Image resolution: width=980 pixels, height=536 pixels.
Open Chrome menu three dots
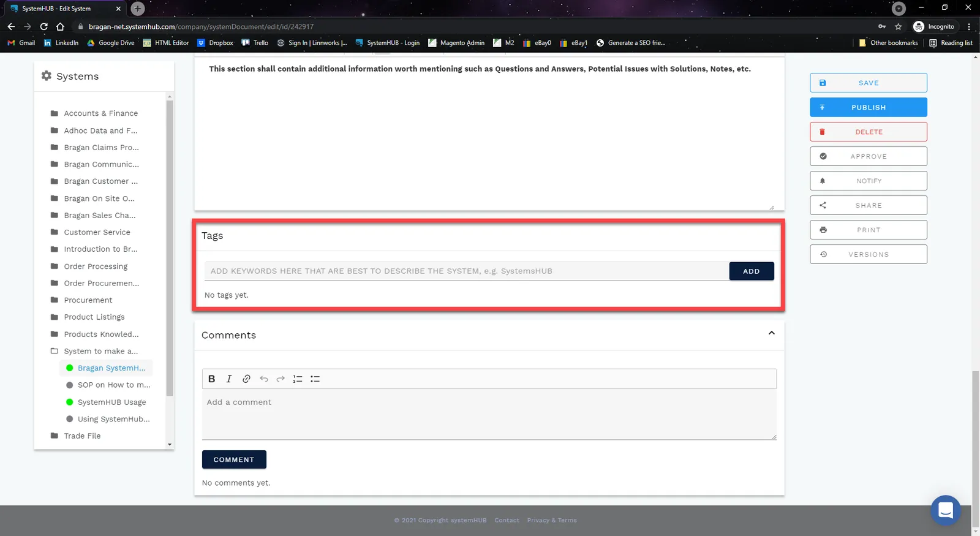click(x=969, y=26)
